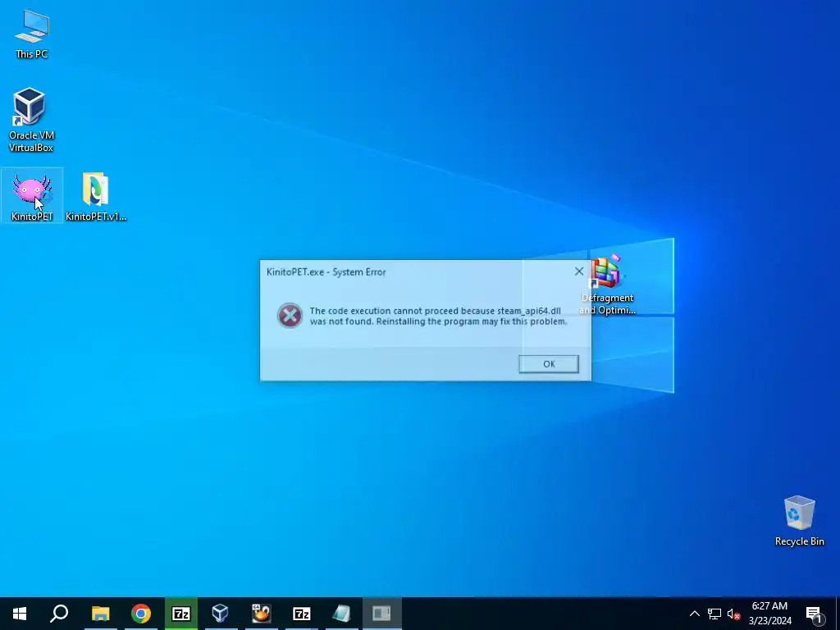Click the Show desktop sliver at the end of the taskbar
The width and height of the screenshot is (840, 630).
point(838,614)
